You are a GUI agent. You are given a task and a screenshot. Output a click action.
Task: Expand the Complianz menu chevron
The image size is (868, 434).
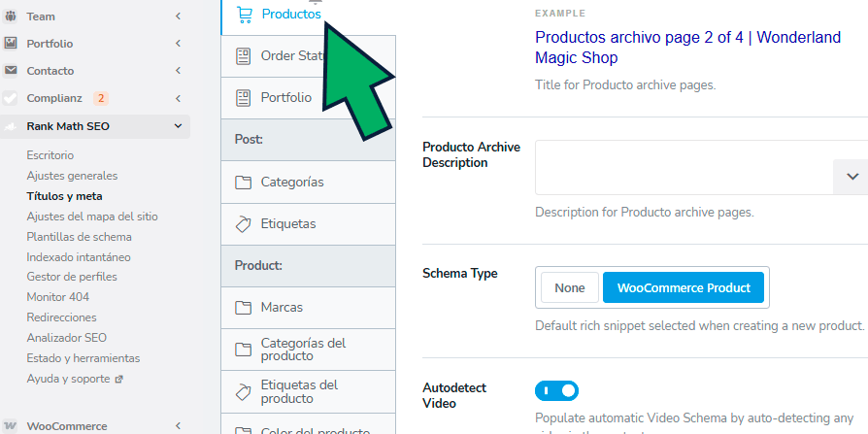pos(179,98)
